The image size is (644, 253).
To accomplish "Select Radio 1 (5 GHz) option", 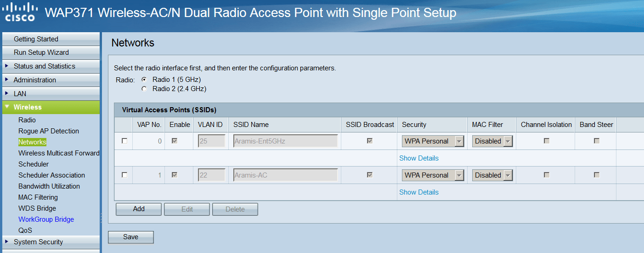I will pyautogui.click(x=144, y=80).
